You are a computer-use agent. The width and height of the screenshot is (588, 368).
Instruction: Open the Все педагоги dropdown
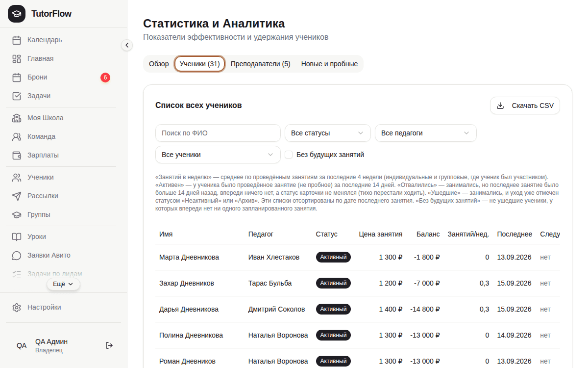(x=425, y=133)
